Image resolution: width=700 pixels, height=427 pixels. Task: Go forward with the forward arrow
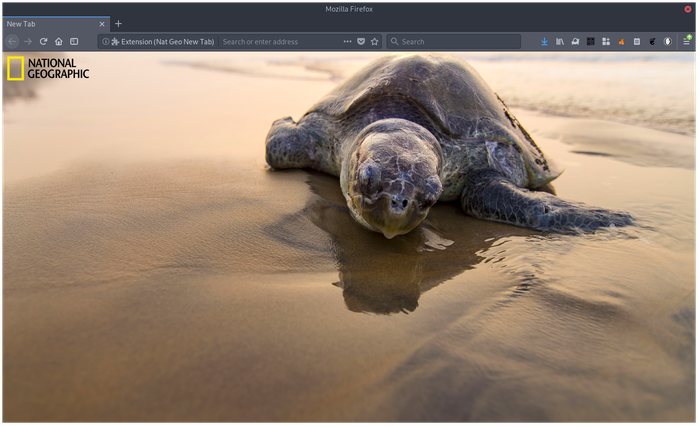(x=28, y=42)
